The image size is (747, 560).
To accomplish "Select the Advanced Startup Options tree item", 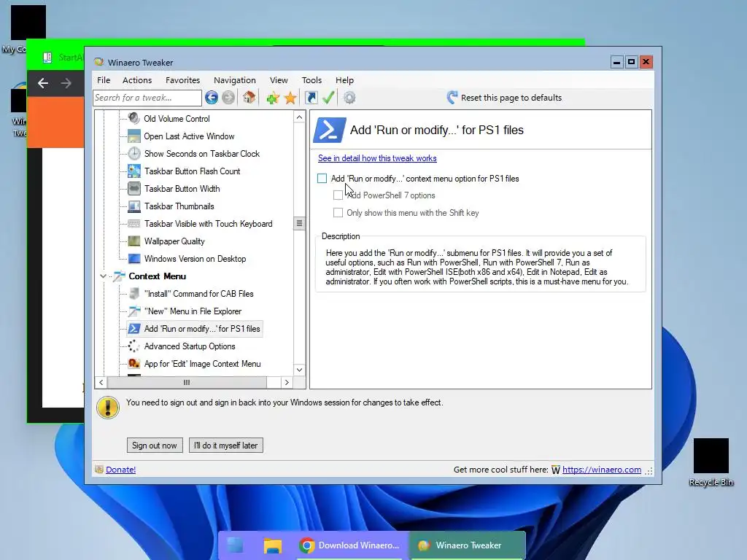I will pos(190,346).
